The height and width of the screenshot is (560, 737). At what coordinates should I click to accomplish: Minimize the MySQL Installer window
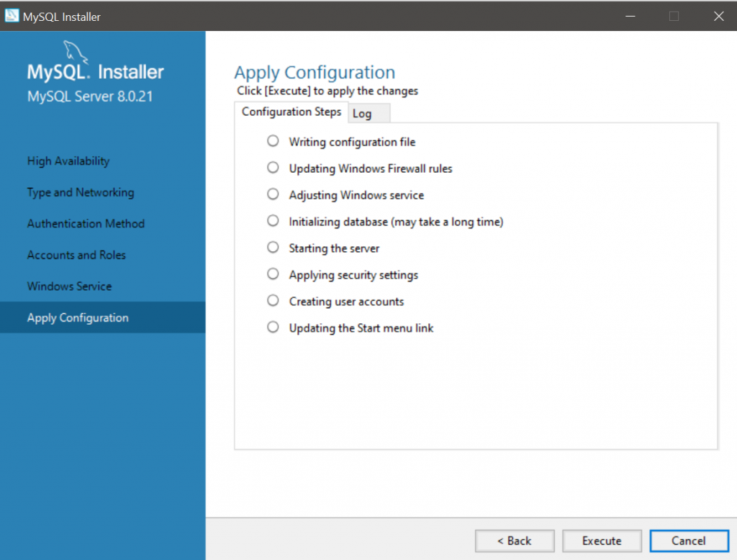[630, 17]
